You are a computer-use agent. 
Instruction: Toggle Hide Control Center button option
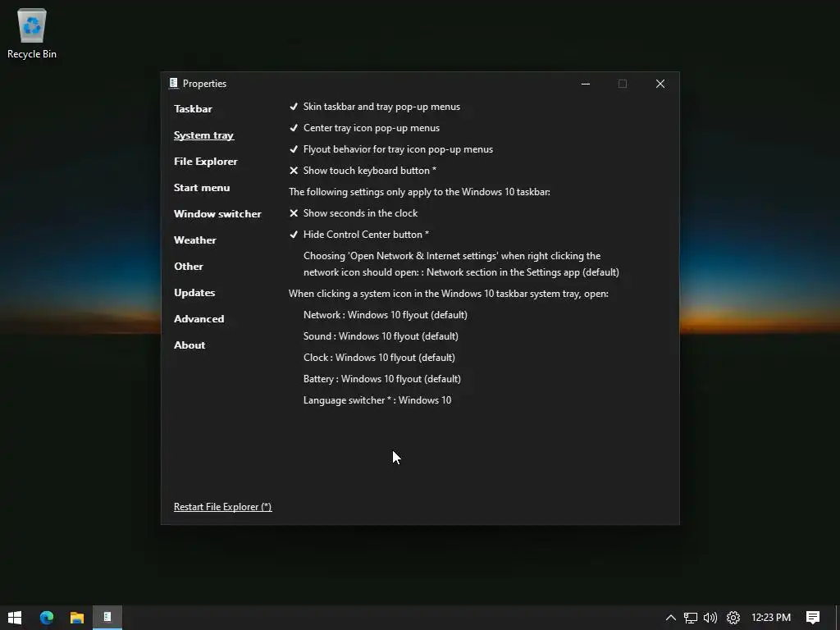pos(359,235)
